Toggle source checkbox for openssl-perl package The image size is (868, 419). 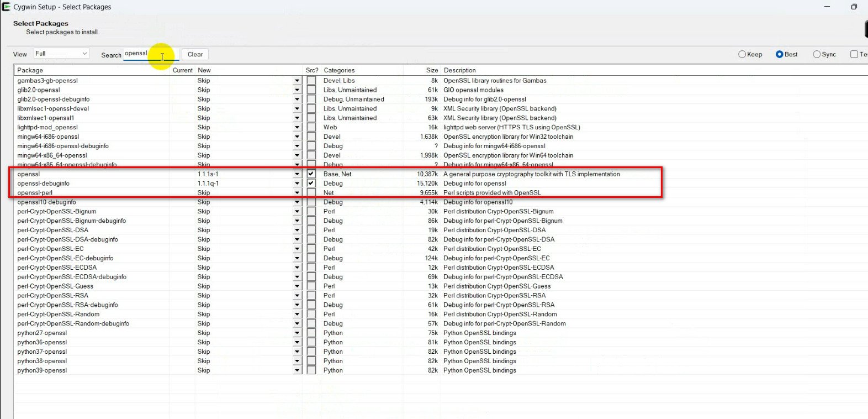(x=311, y=192)
